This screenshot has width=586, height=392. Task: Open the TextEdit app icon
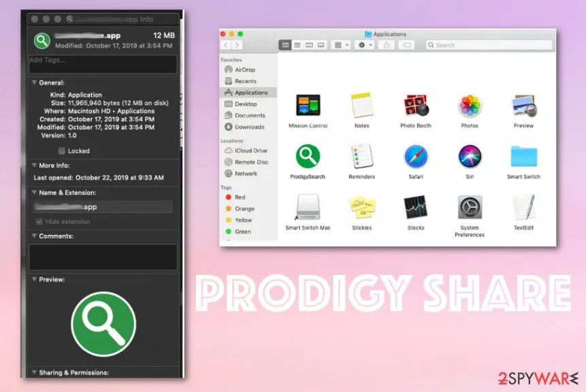(523, 207)
